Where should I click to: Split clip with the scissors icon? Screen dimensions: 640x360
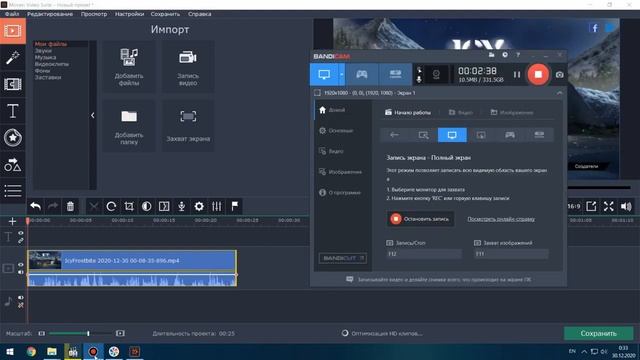(x=94, y=207)
